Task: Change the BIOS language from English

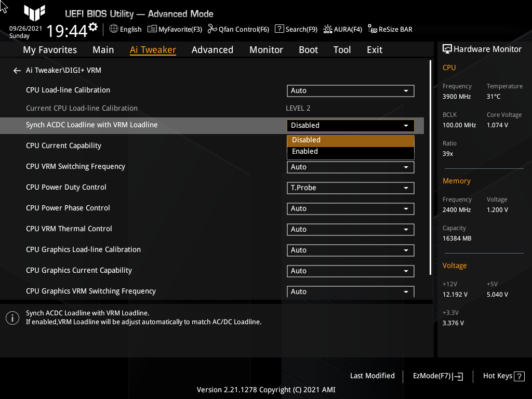Action: coord(125,29)
